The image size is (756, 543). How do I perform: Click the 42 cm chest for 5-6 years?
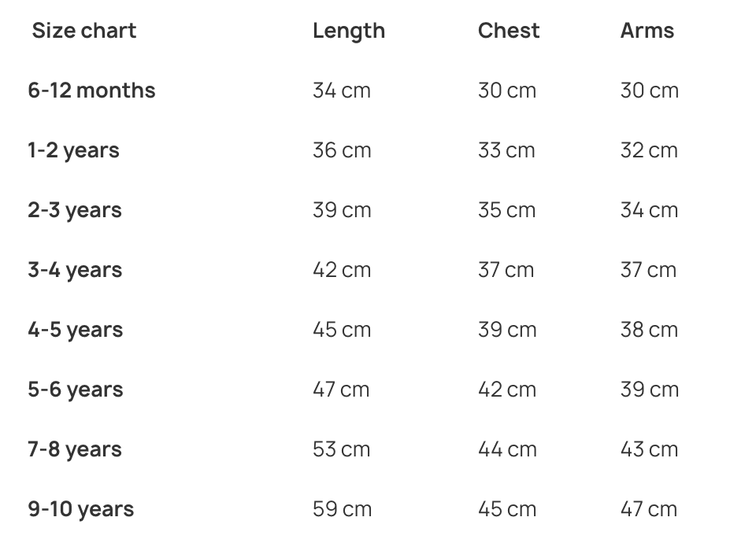pos(506,390)
